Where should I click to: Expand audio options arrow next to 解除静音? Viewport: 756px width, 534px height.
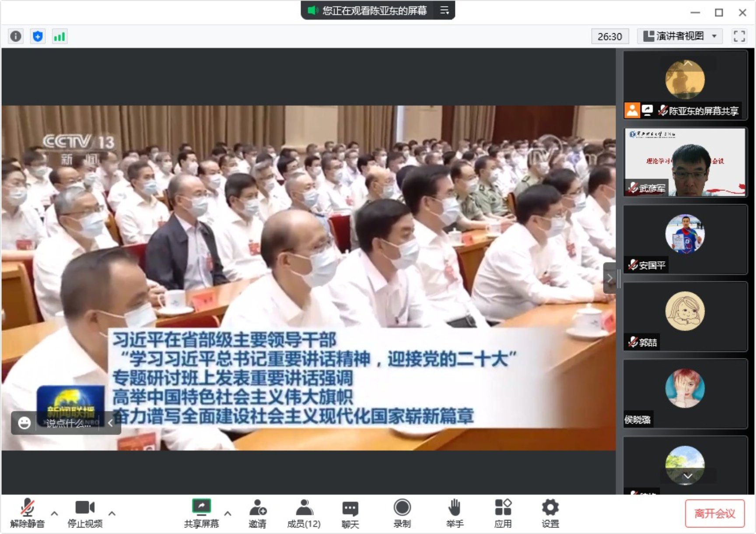(x=54, y=513)
